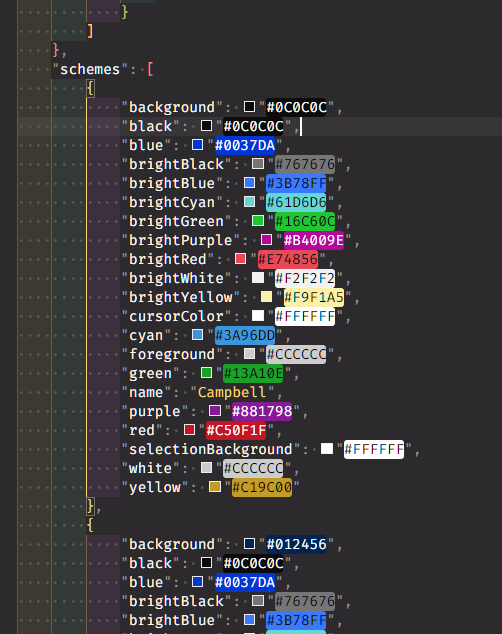Open color picker swatch for first blue #0037DA
The width and height of the screenshot is (502, 634).
point(198,145)
